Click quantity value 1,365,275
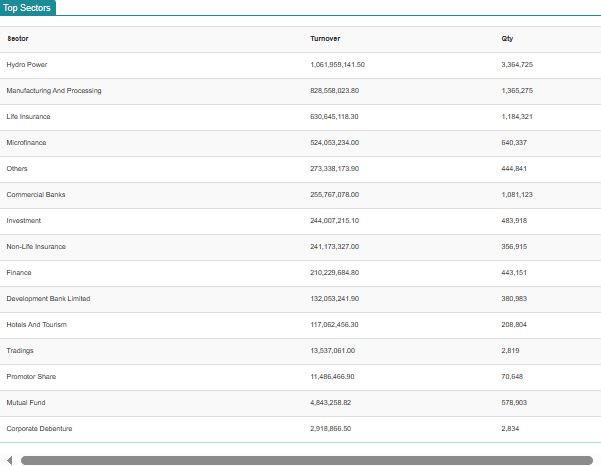 tap(517, 91)
